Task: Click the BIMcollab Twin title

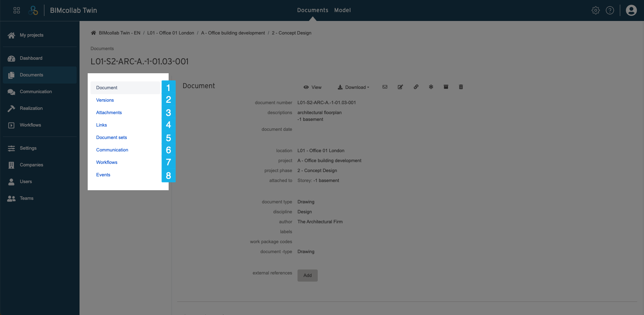Action: point(73,10)
